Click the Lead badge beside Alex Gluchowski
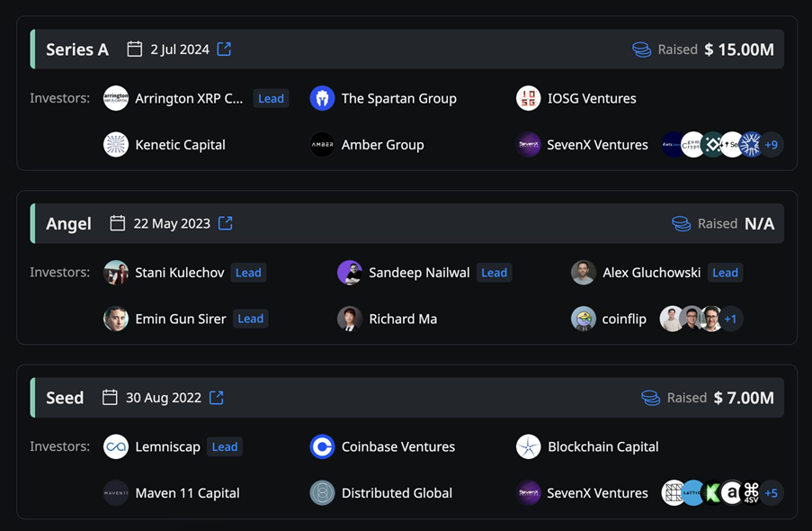The height and width of the screenshot is (531, 812). coord(725,273)
